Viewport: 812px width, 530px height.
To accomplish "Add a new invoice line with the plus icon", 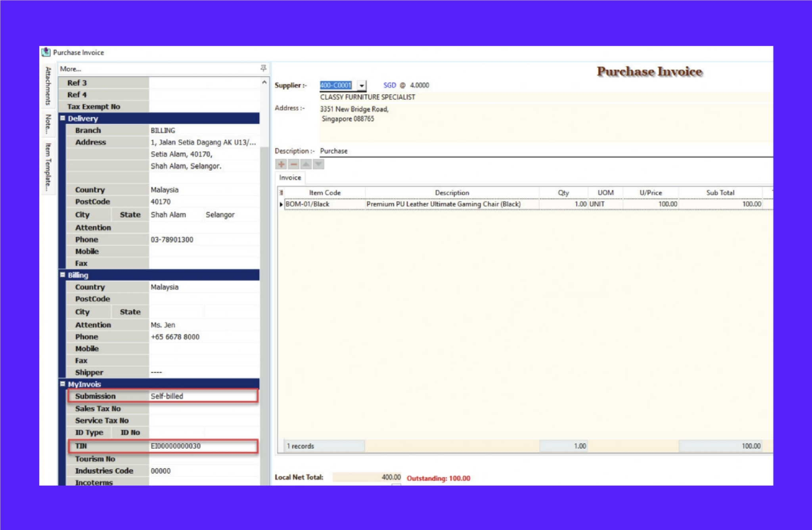I will (x=281, y=164).
